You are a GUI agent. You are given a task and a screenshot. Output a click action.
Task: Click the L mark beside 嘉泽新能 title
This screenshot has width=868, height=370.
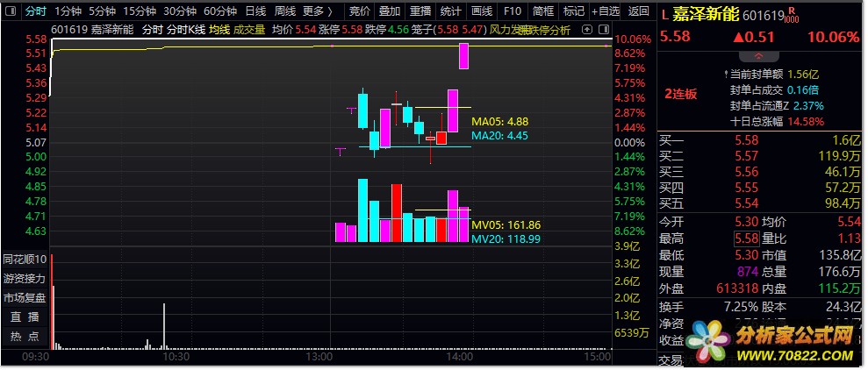pyautogui.click(x=665, y=15)
